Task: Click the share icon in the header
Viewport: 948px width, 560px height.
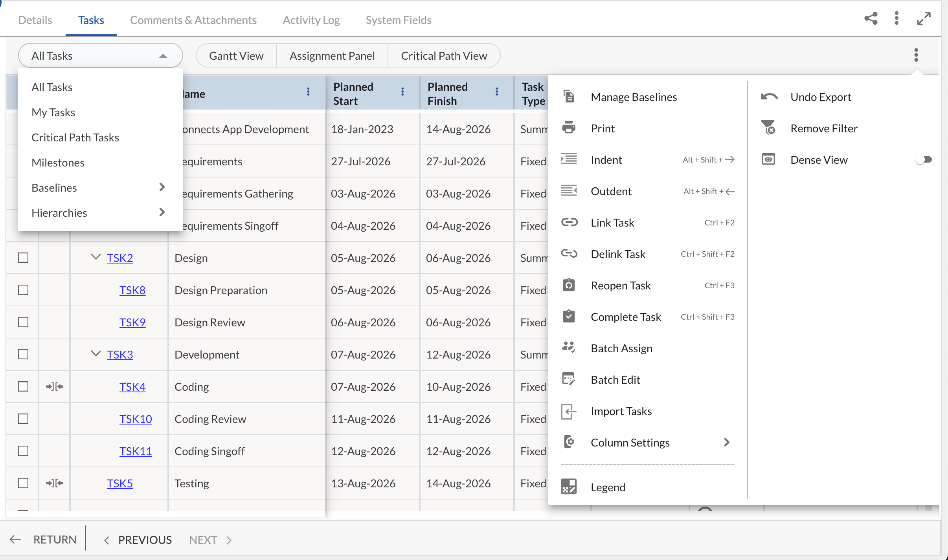Action: pos(871,18)
